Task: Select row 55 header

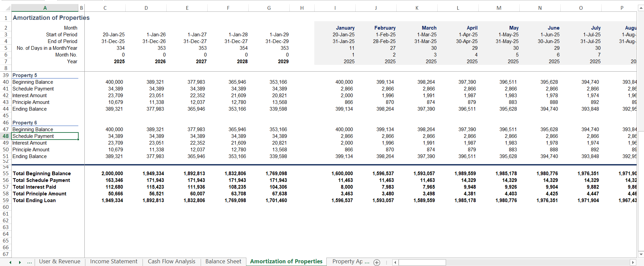Action: pyautogui.click(x=6, y=174)
